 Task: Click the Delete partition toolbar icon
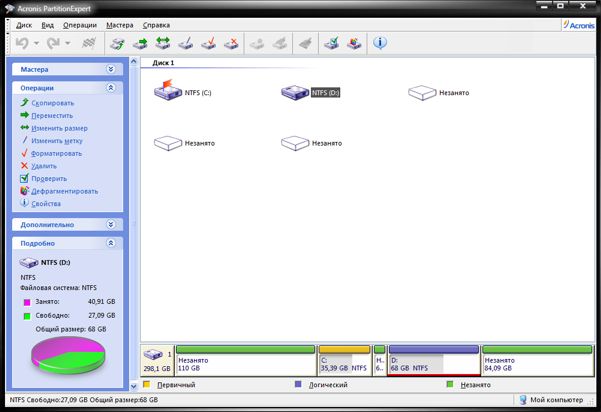pyautogui.click(x=231, y=44)
